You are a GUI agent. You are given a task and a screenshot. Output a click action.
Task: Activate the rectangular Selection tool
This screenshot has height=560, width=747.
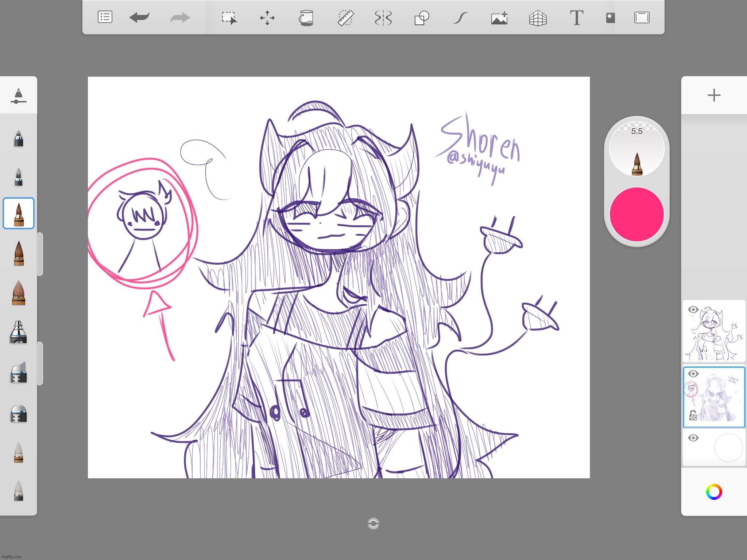(229, 17)
